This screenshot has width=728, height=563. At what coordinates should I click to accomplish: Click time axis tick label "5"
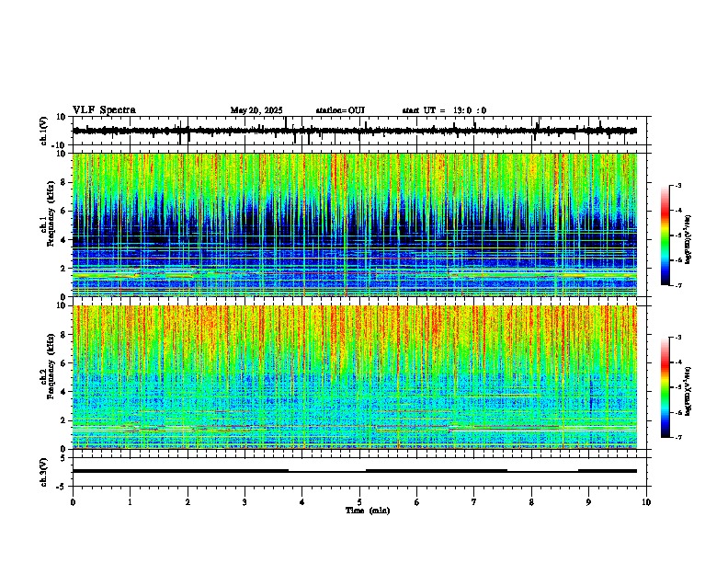point(359,502)
